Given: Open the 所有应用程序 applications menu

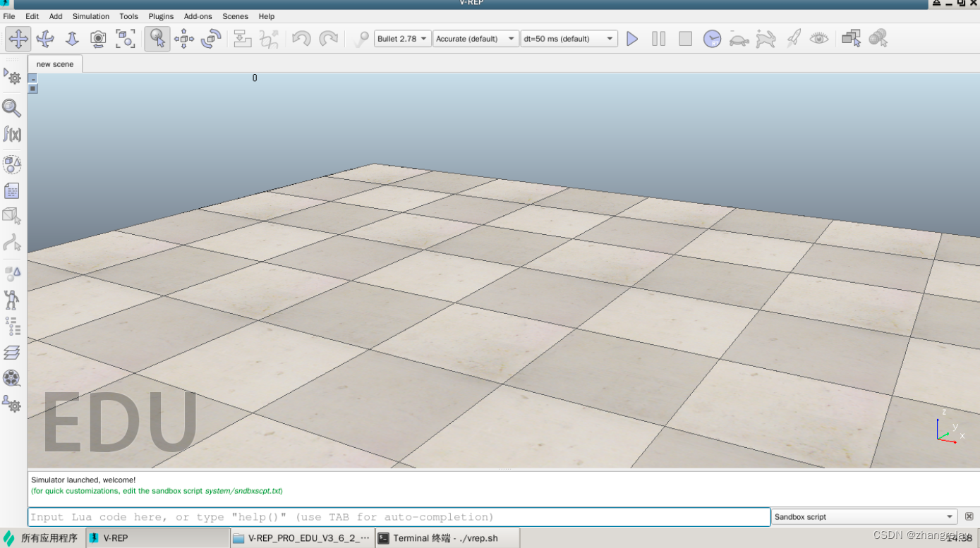Looking at the screenshot, I should [41, 538].
